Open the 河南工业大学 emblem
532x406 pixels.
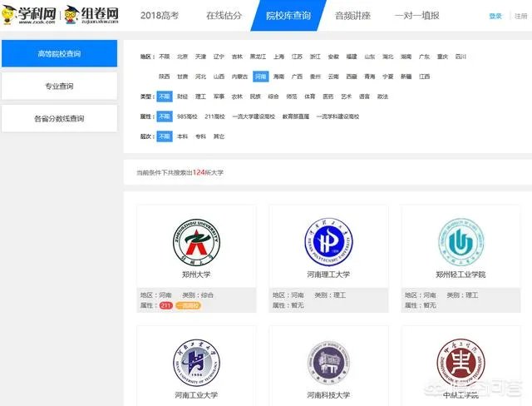(x=196, y=363)
